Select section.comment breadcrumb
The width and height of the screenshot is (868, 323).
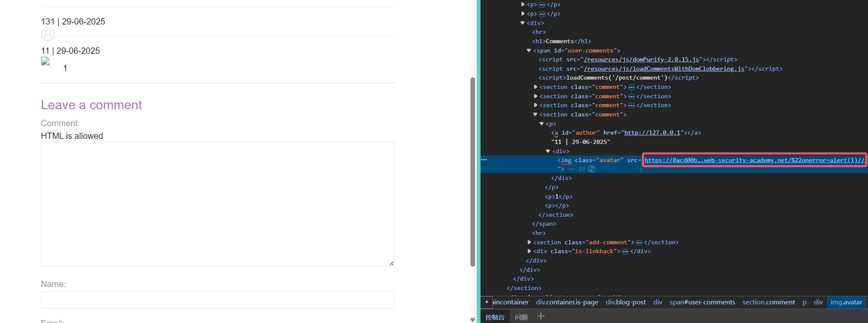[x=769, y=302]
